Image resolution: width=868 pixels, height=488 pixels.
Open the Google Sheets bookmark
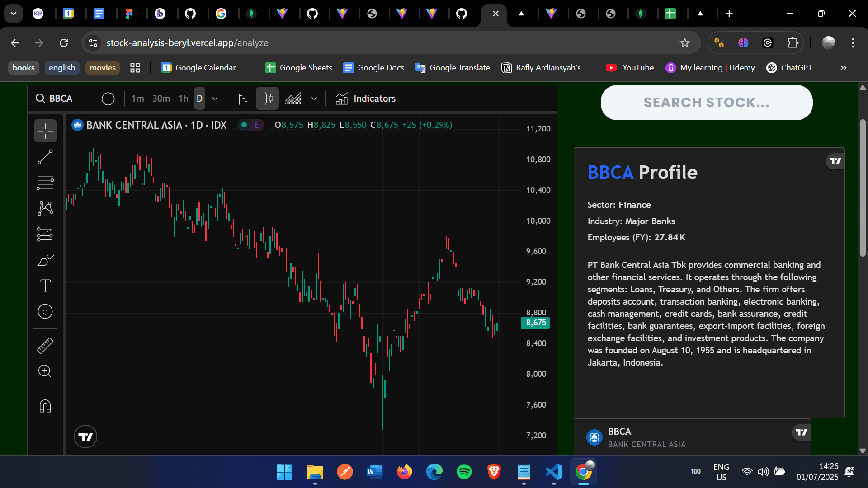click(298, 68)
